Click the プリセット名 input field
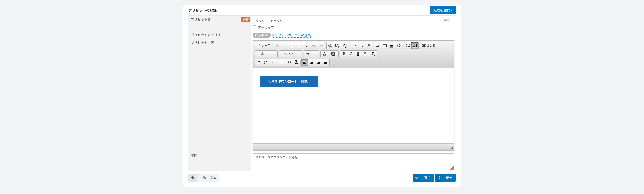 (345, 21)
